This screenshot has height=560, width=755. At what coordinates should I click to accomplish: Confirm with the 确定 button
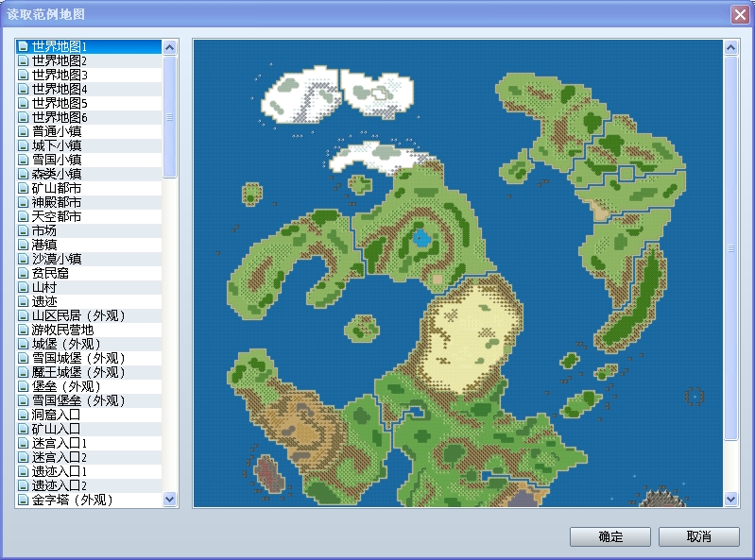tap(610, 537)
